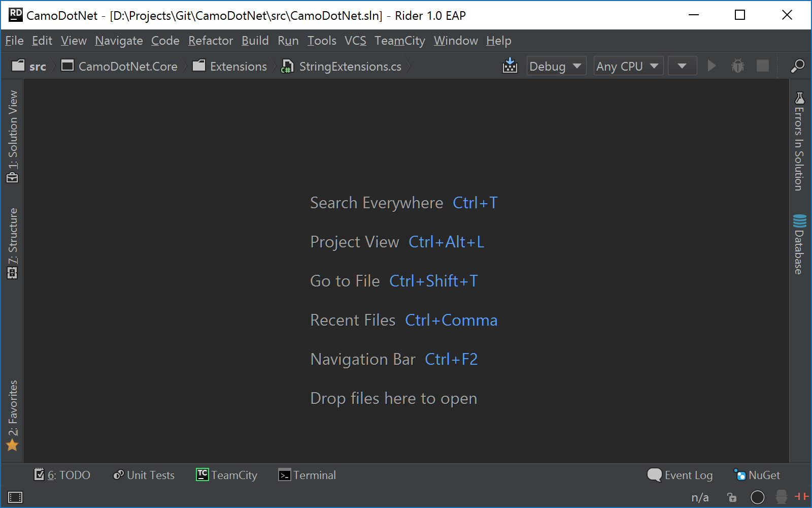Select src folder in navigation bar
The height and width of the screenshot is (508, 812).
[x=29, y=66]
